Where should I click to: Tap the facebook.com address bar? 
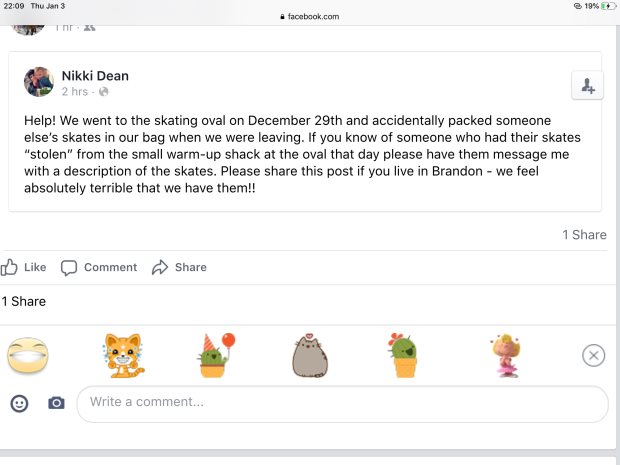coord(310,16)
